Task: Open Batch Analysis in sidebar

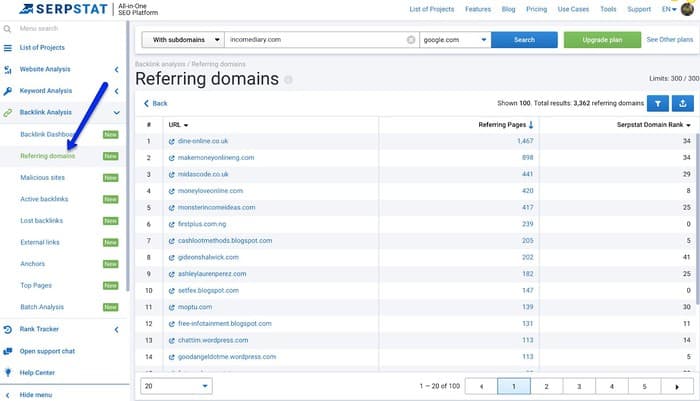Action: point(42,307)
